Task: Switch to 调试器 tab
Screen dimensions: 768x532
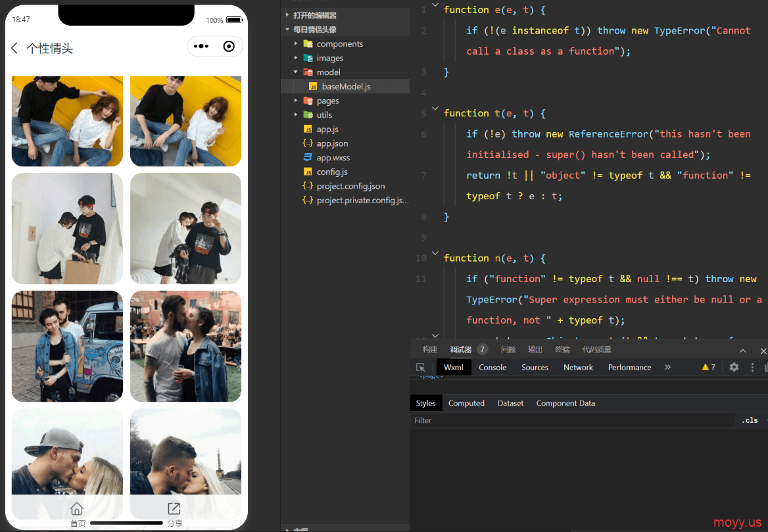Action: (x=460, y=349)
